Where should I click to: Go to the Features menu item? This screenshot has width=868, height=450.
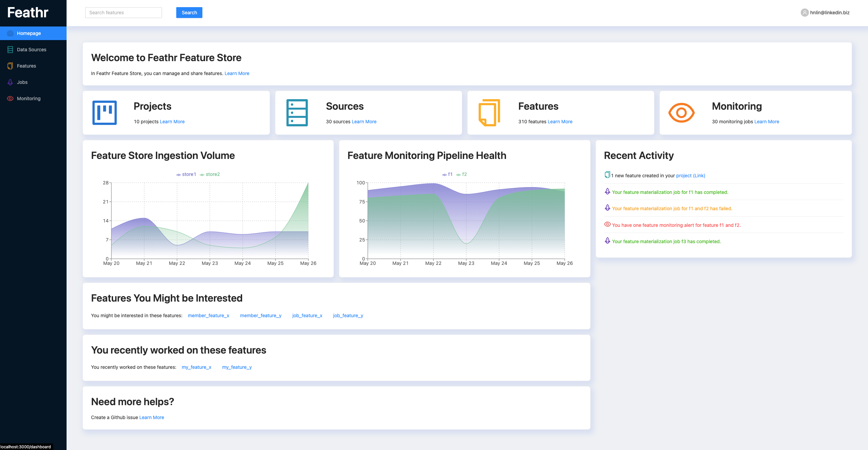tap(33, 66)
